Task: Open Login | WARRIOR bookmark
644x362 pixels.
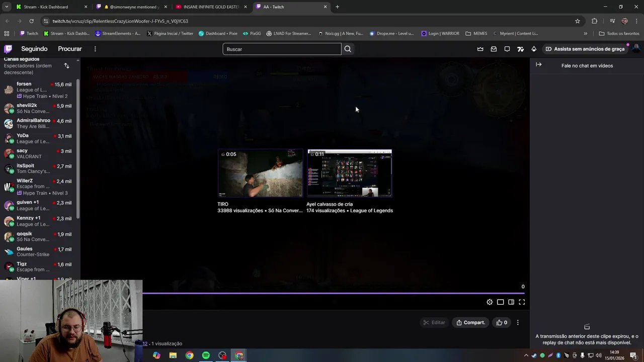Action: pyautogui.click(x=440, y=34)
